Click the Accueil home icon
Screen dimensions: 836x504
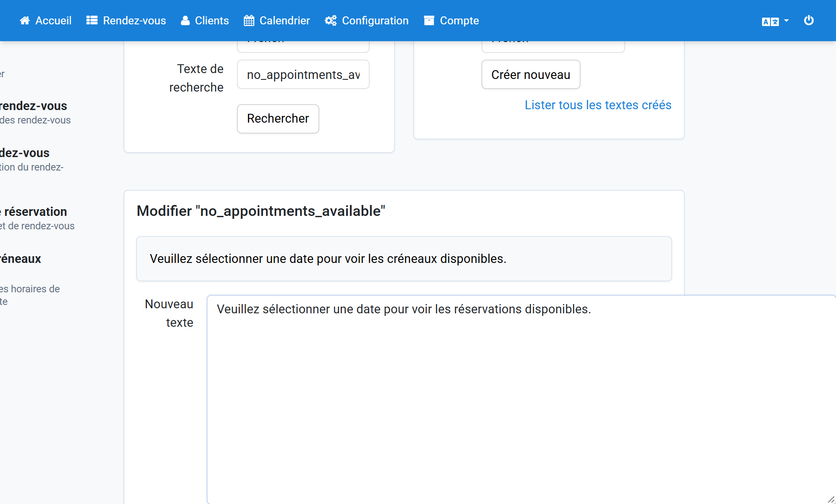(x=25, y=21)
